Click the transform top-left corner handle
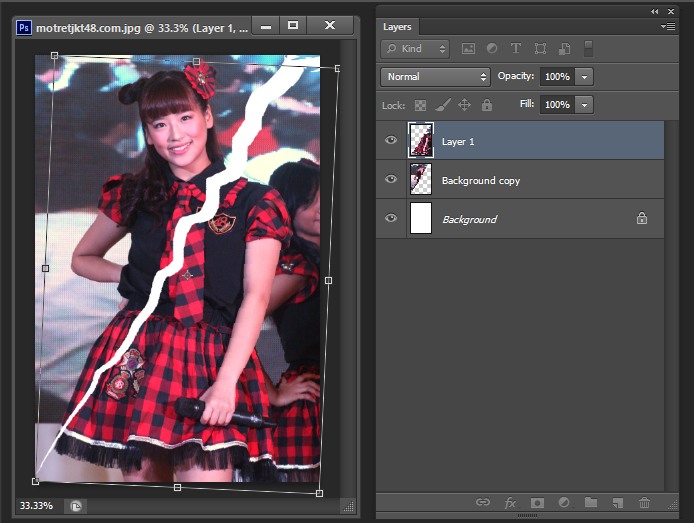Image resolution: width=694 pixels, height=523 pixels. click(54, 55)
